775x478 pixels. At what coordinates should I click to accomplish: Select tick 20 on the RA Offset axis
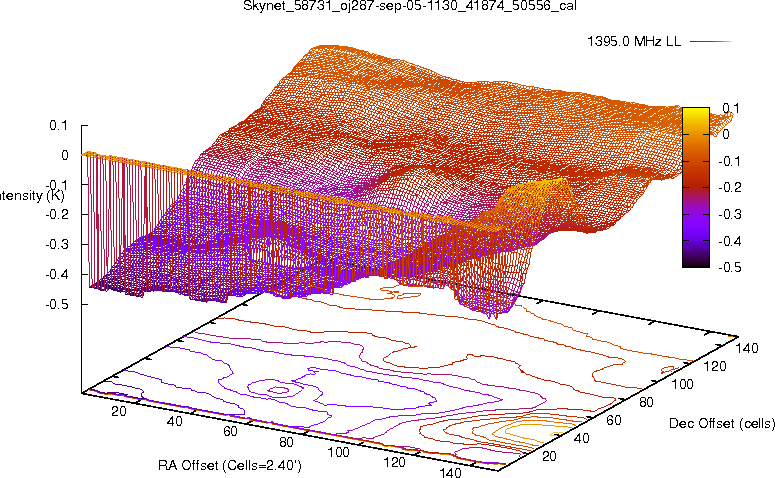[x=119, y=411]
